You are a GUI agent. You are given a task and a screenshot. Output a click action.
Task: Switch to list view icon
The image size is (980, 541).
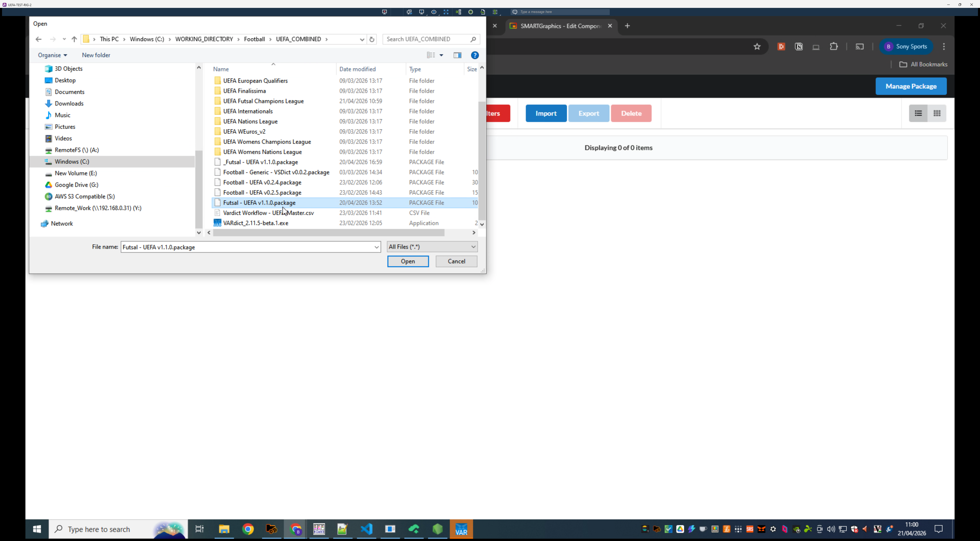(x=918, y=113)
